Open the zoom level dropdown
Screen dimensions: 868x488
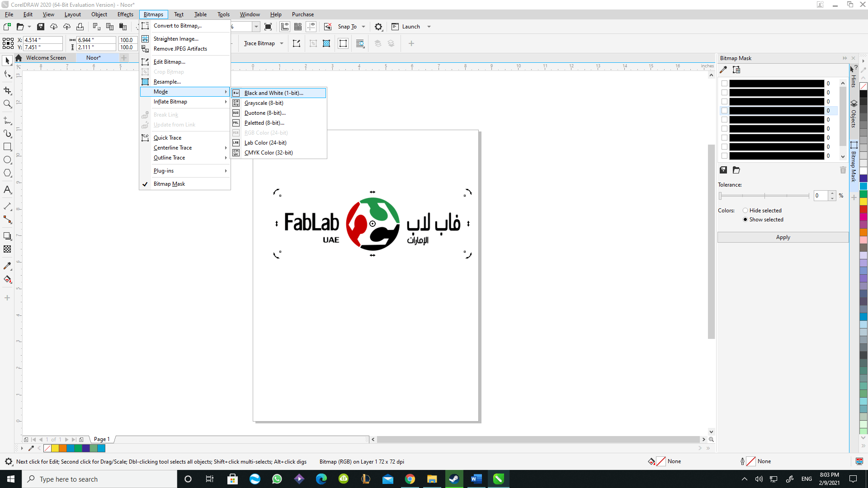tap(256, 27)
